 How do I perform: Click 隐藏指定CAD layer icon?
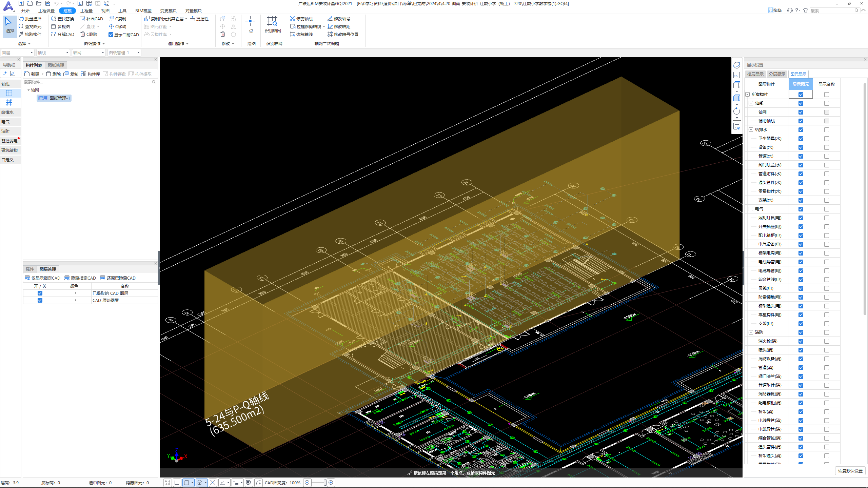click(x=67, y=278)
